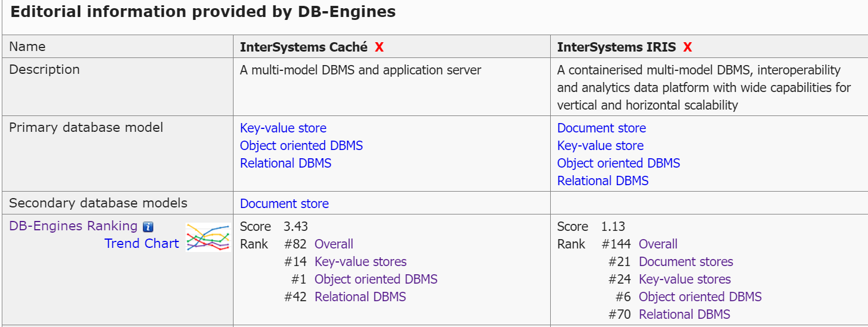The image size is (868, 327).
Task: Open Document store under Caché secondary models
Action: coord(284,204)
